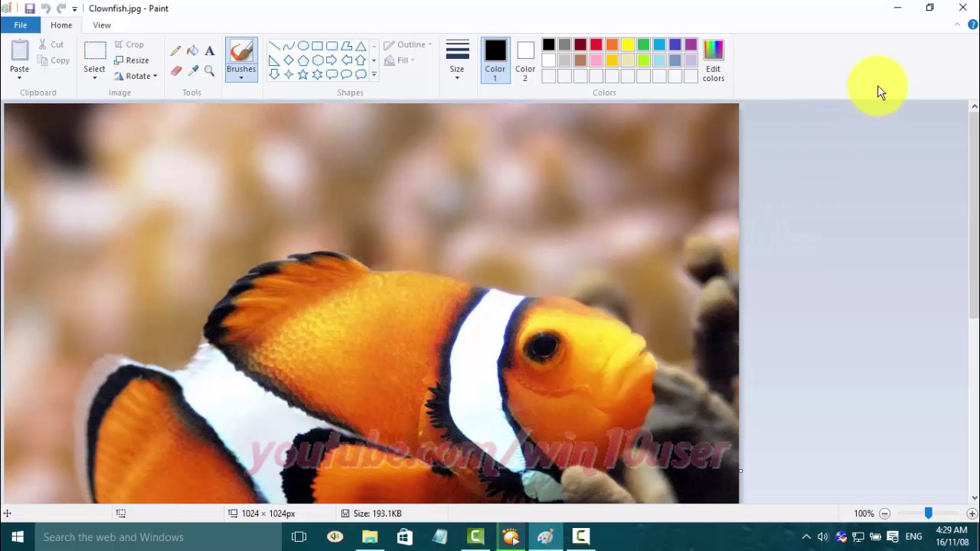Click the Magnifier tool
Viewport: 980px width, 551px height.
[209, 71]
